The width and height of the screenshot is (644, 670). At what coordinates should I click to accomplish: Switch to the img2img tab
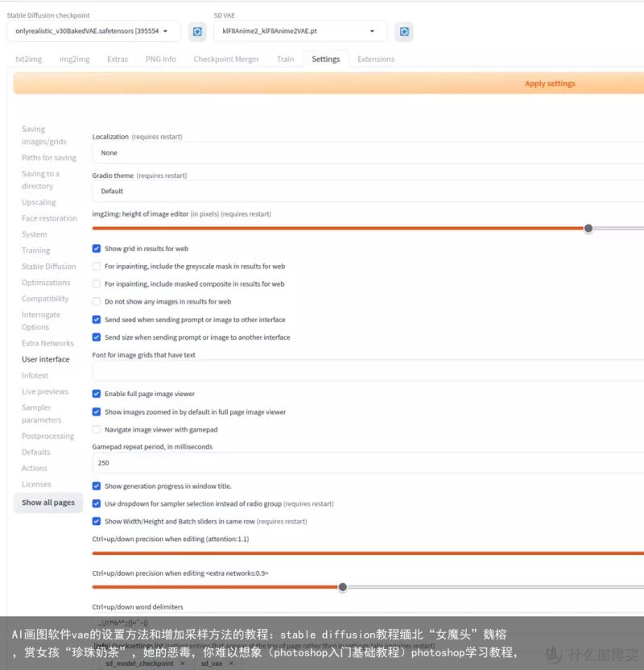click(74, 59)
